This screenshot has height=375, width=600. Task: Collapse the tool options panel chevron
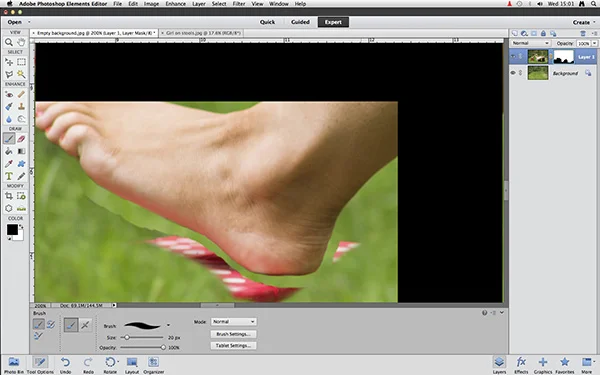coord(502,313)
